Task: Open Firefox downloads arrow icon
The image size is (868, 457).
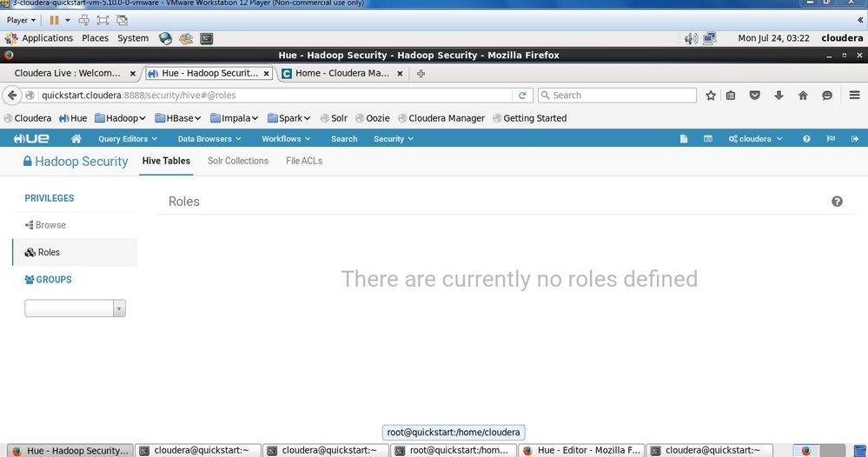Action: pos(779,96)
